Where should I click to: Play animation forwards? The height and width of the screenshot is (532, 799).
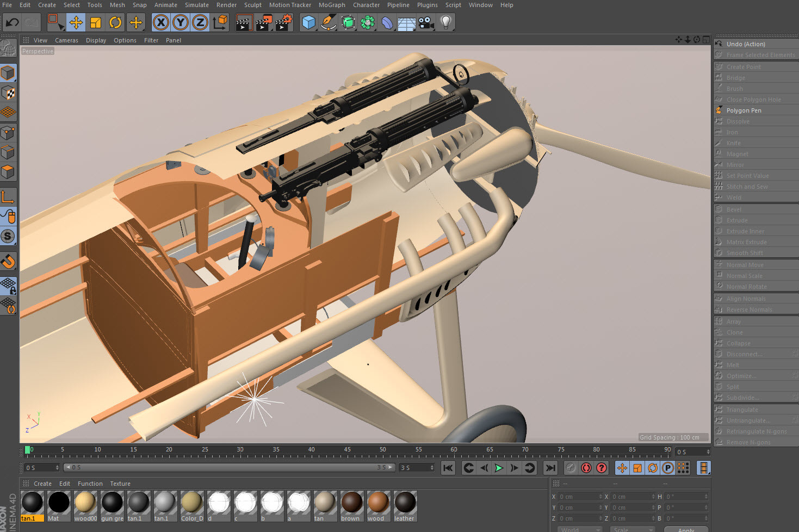(x=499, y=468)
